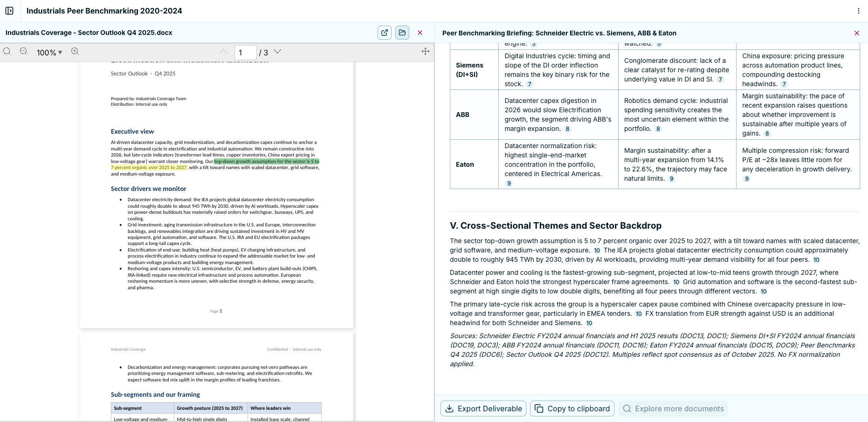Click Explore more documents button
868x422 pixels.
(673, 408)
